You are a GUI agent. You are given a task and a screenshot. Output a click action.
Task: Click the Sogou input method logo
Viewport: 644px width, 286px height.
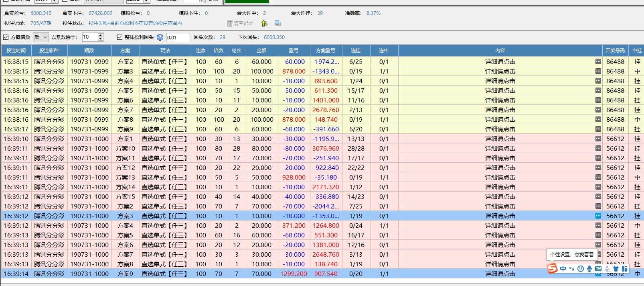point(553,268)
